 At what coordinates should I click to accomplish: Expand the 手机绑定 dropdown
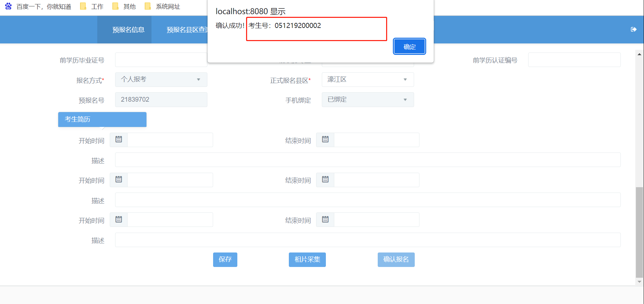click(x=368, y=100)
